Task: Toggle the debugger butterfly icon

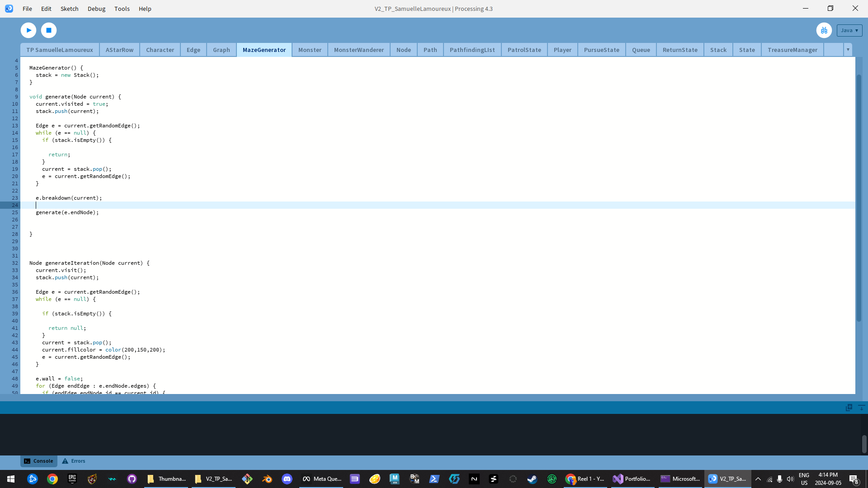Action: [x=824, y=30]
